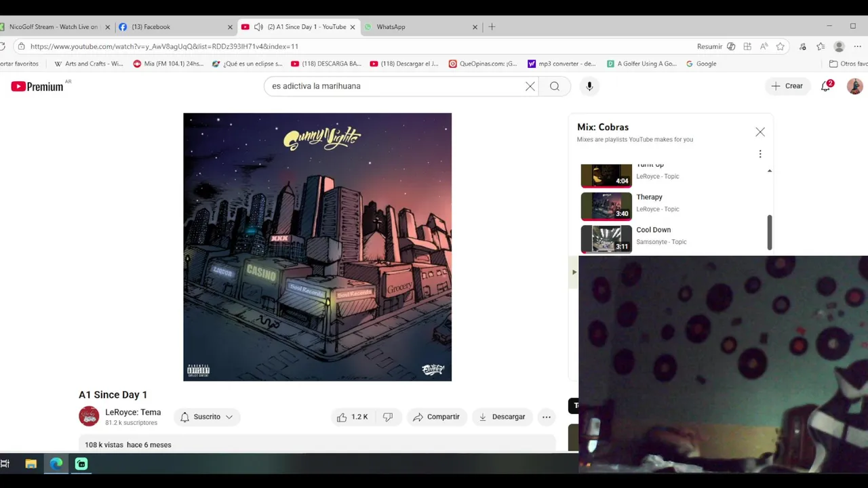The height and width of the screenshot is (488, 868).
Task: View site information lock icon
Action: [21, 47]
